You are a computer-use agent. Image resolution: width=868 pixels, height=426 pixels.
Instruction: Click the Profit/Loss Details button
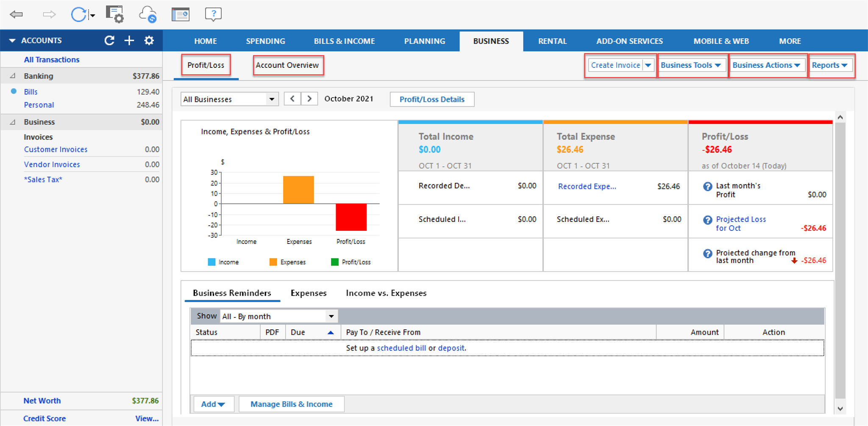(431, 99)
